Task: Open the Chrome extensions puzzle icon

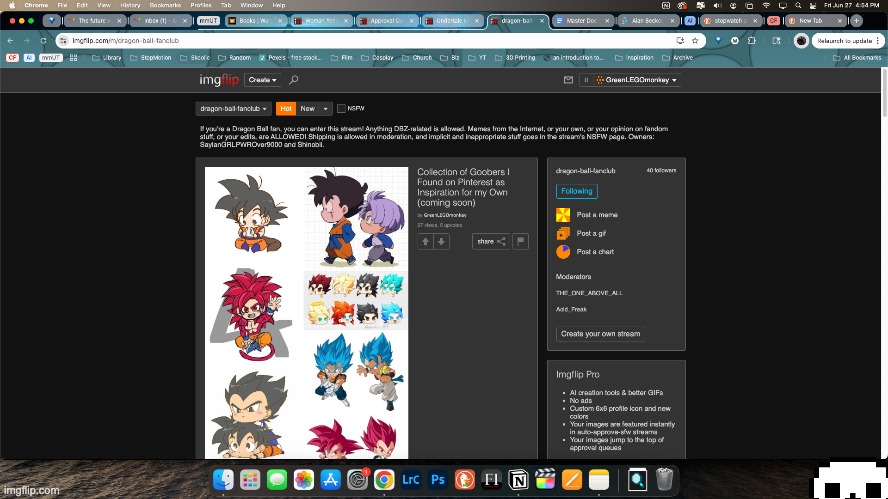Action: pyautogui.click(x=752, y=41)
